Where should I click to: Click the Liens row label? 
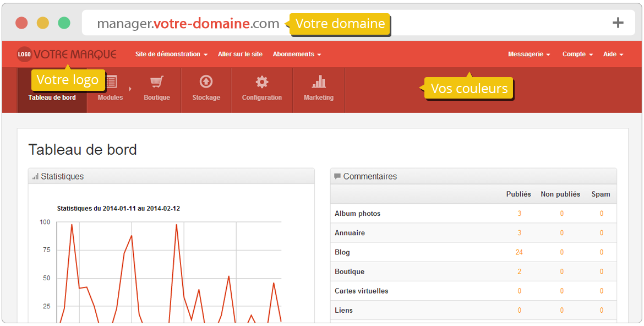(344, 310)
